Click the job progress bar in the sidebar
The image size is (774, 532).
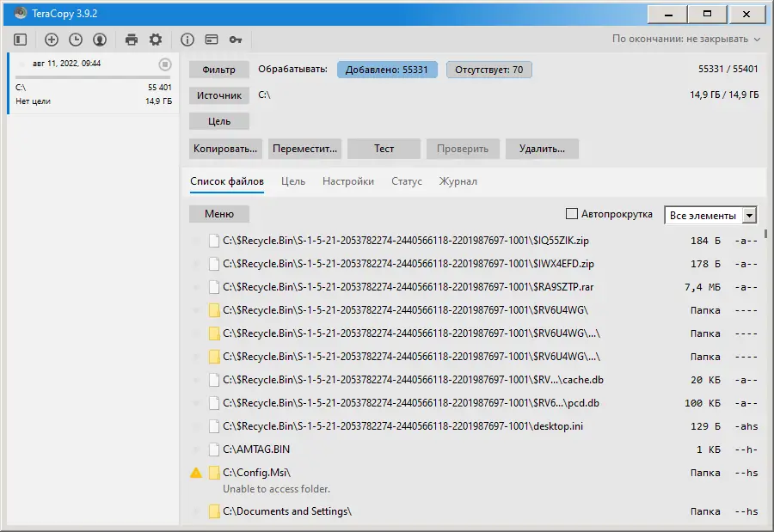(x=93, y=77)
